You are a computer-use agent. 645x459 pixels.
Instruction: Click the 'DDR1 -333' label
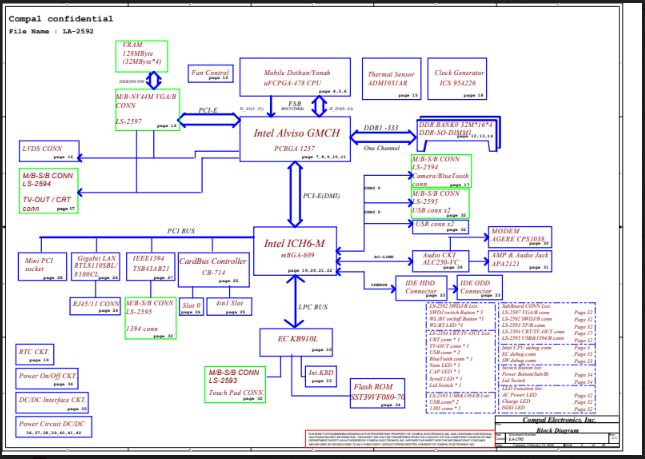[x=381, y=128]
